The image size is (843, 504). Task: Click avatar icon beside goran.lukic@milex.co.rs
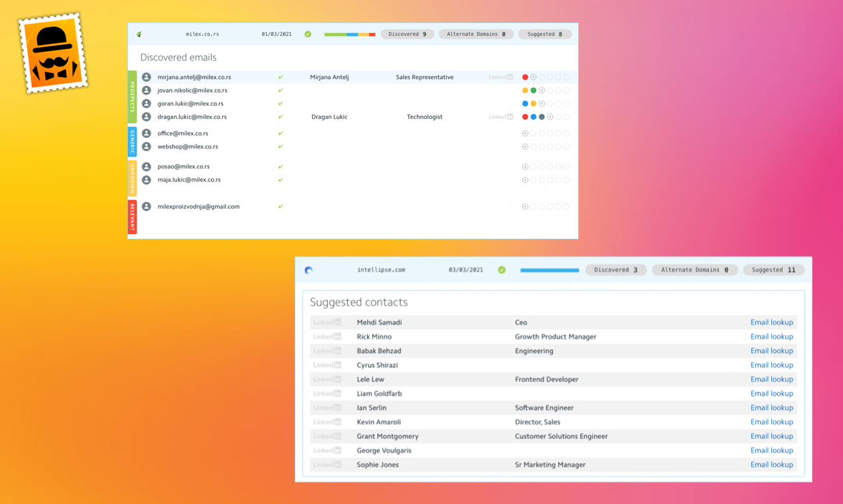point(147,103)
